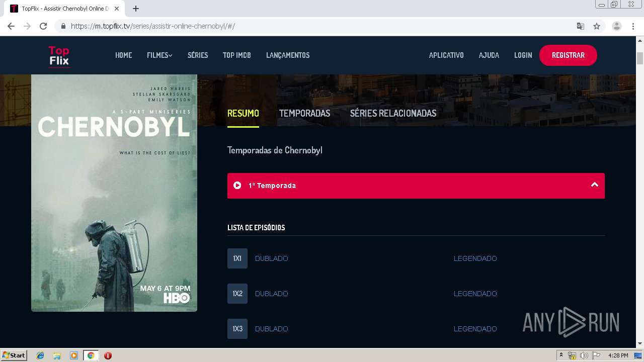
Task: Switch to the TEMPORADAS tab
Action: tap(305, 113)
